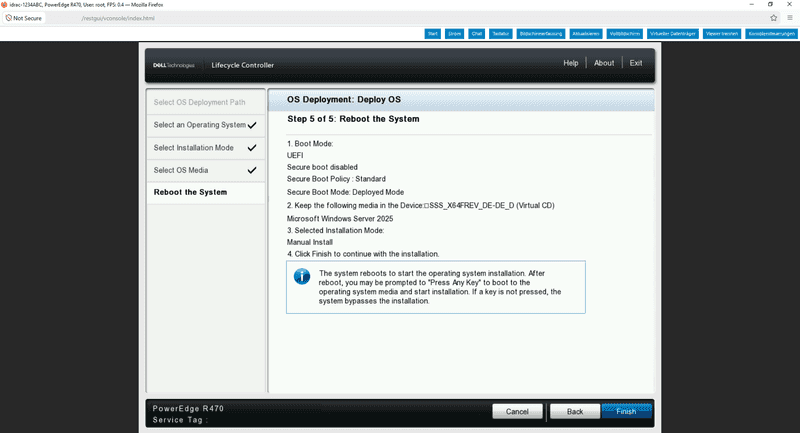This screenshot has height=433, width=800.
Task: Click checkmark beside Select Installation Mode
Action: click(x=252, y=148)
